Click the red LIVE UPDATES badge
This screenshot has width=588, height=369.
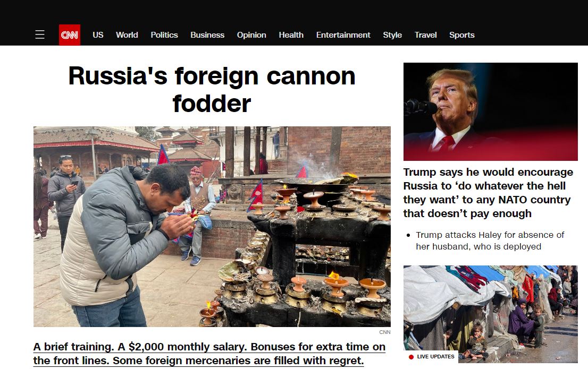(431, 357)
